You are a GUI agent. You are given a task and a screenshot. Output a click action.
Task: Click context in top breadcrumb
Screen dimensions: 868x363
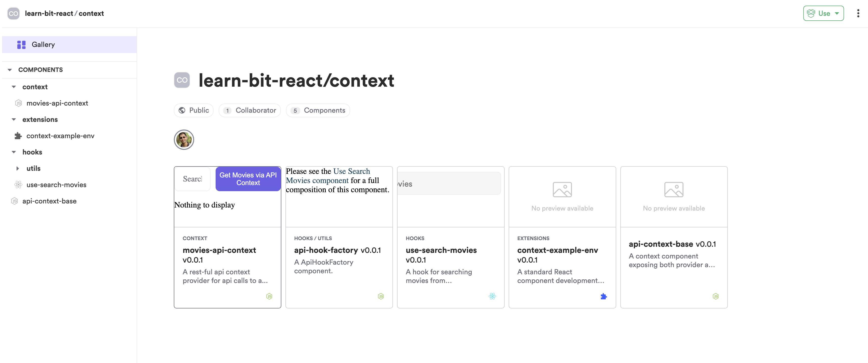click(91, 14)
